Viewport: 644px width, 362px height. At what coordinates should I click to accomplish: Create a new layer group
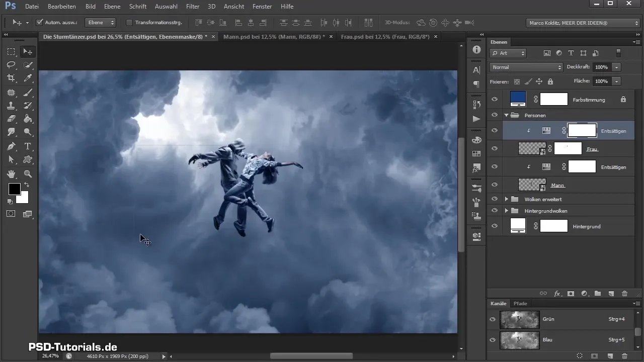tap(598, 293)
